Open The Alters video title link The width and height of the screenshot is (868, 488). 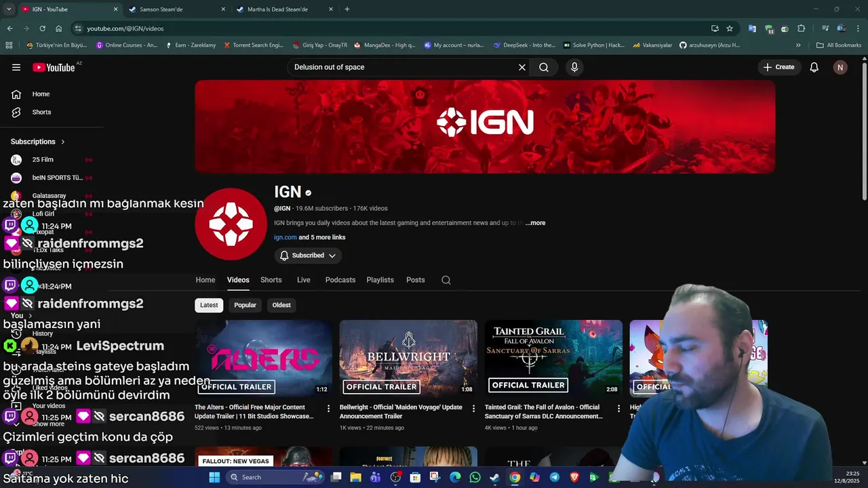[x=255, y=411]
